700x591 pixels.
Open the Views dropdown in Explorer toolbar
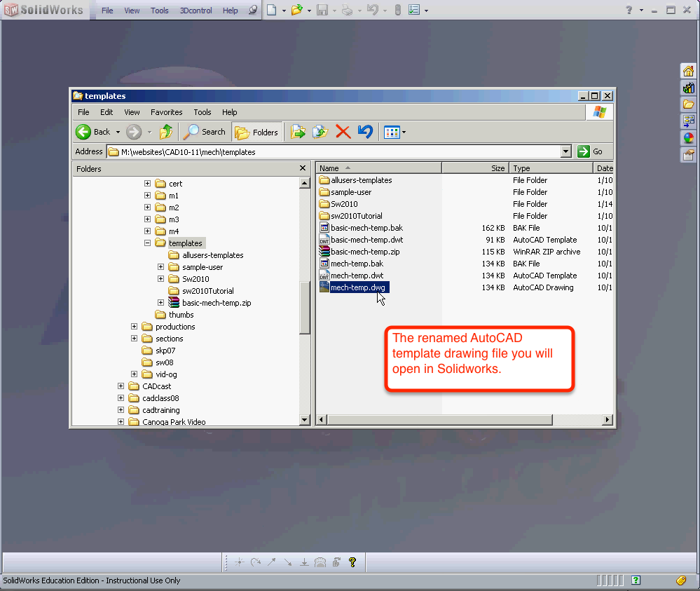(x=395, y=132)
